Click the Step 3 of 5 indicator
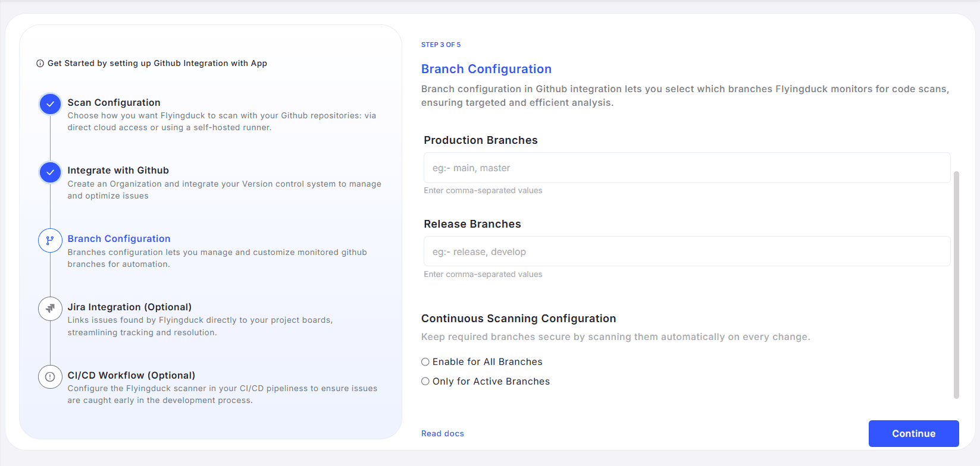This screenshot has width=980, height=466. pos(441,45)
